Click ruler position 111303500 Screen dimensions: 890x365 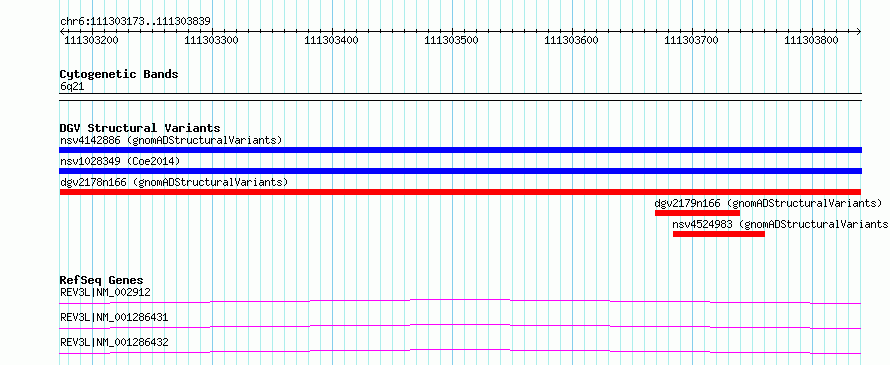tap(451, 40)
